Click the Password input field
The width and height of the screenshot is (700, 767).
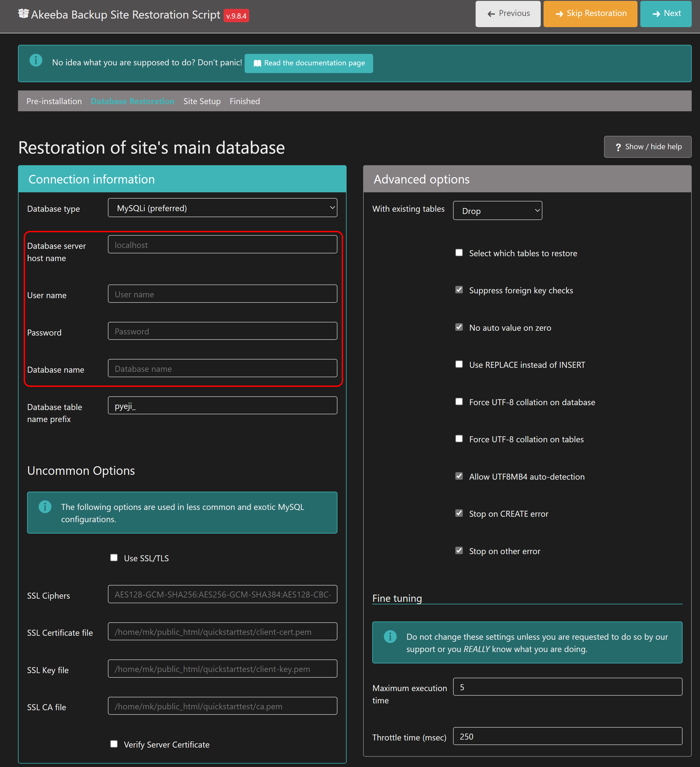pyautogui.click(x=222, y=331)
